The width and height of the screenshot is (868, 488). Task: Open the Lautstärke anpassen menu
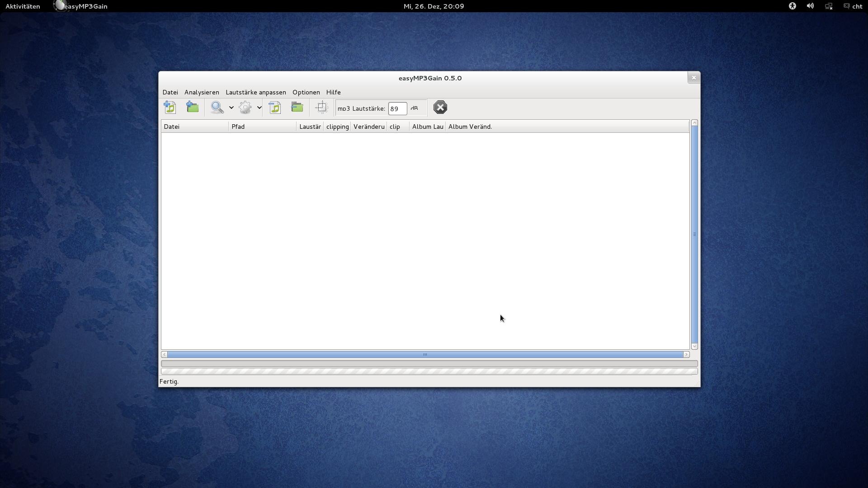(256, 92)
